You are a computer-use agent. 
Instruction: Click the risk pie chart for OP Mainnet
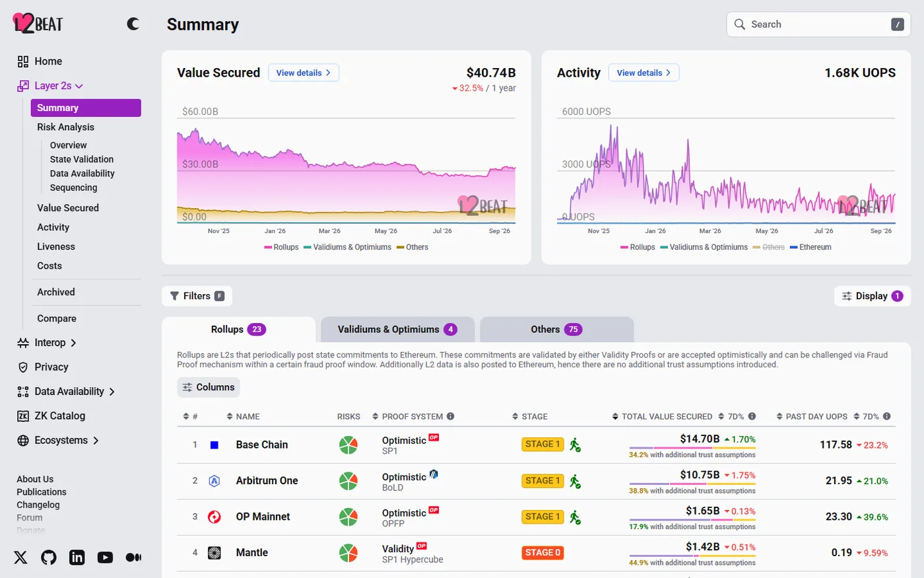pos(348,517)
